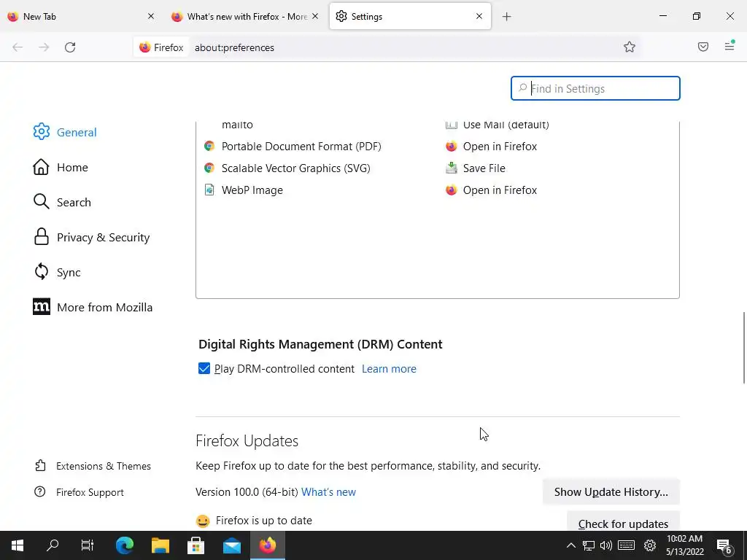Click Show Update History button

pos(611,492)
